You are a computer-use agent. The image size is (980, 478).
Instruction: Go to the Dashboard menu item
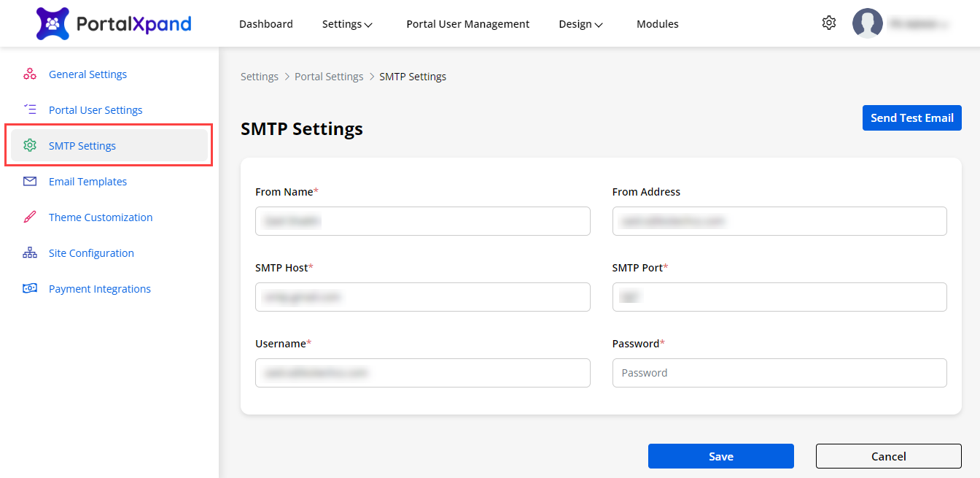[x=265, y=24]
